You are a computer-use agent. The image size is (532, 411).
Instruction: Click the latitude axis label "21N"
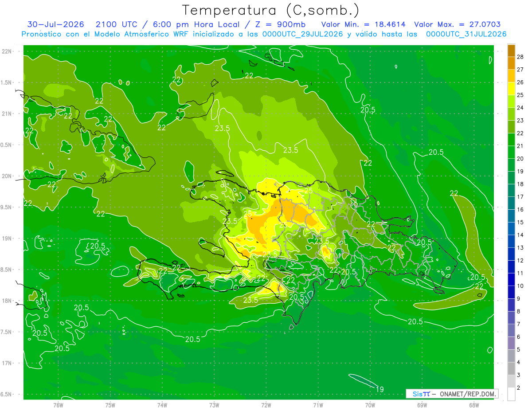[7, 114]
